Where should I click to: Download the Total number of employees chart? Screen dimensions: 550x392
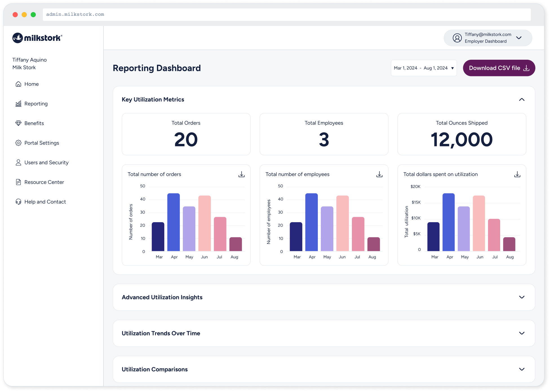click(379, 174)
